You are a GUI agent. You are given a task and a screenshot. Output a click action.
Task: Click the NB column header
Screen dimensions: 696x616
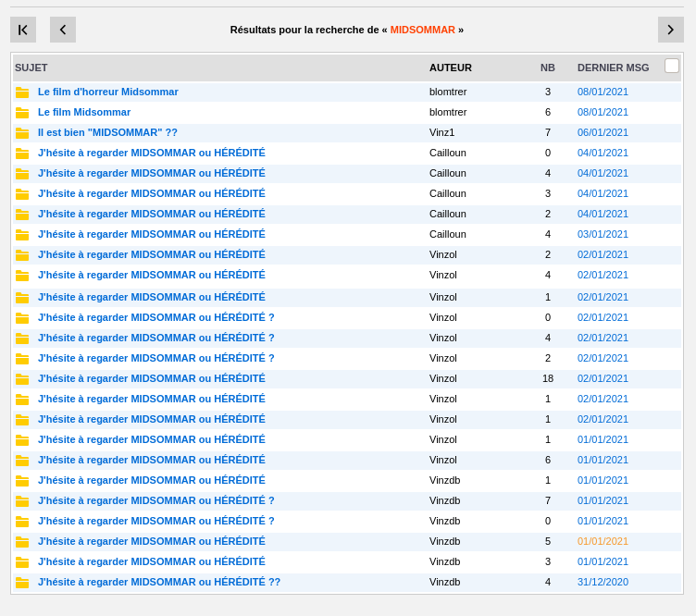[x=548, y=68]
